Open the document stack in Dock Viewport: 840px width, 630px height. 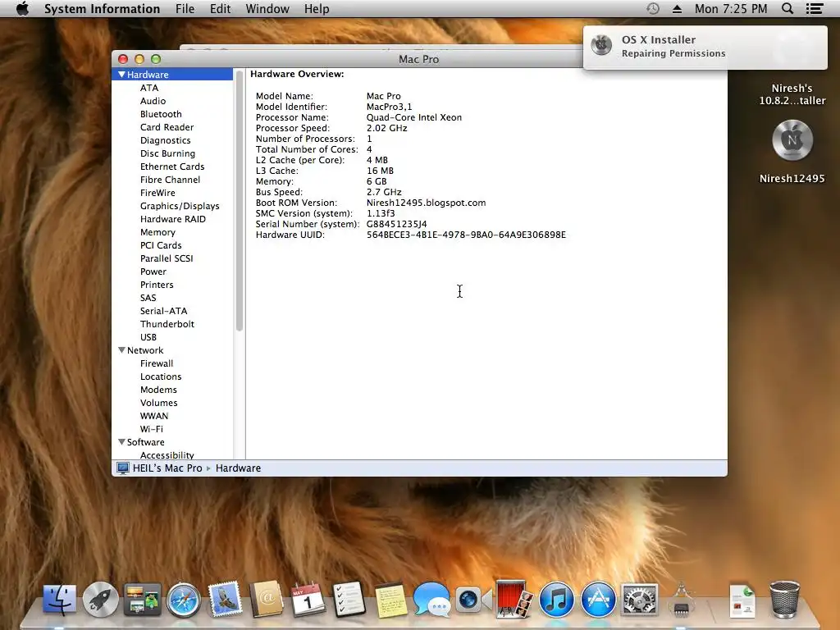(x=742, y=600)
